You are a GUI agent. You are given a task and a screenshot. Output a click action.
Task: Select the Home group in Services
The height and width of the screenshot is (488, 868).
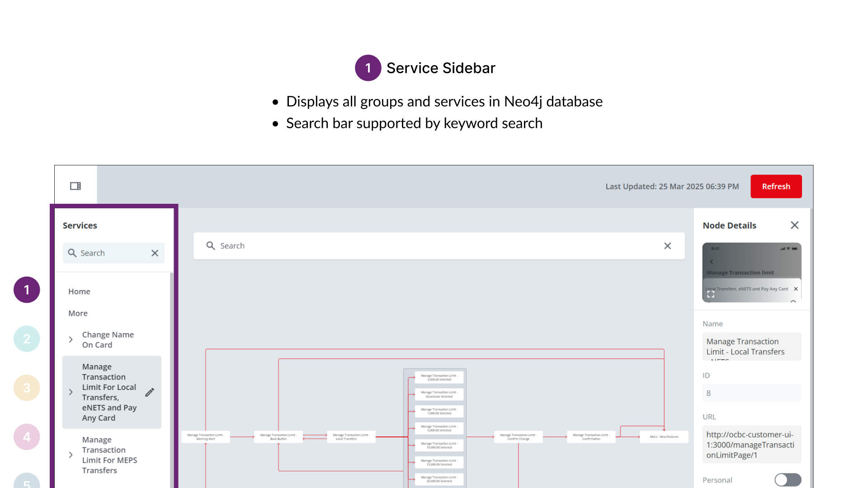pos(79,291)
